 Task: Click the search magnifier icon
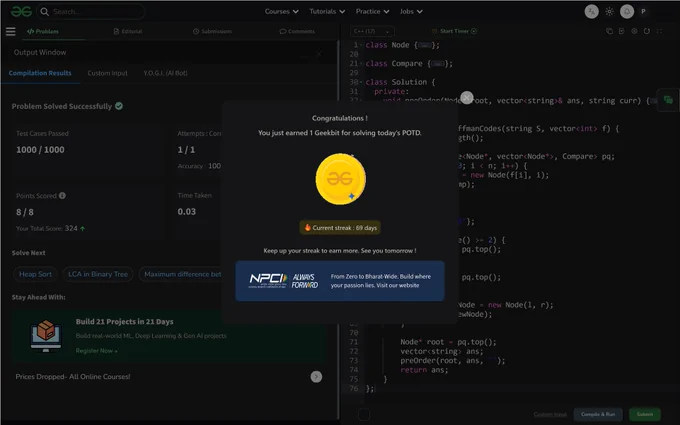(44, 12)
